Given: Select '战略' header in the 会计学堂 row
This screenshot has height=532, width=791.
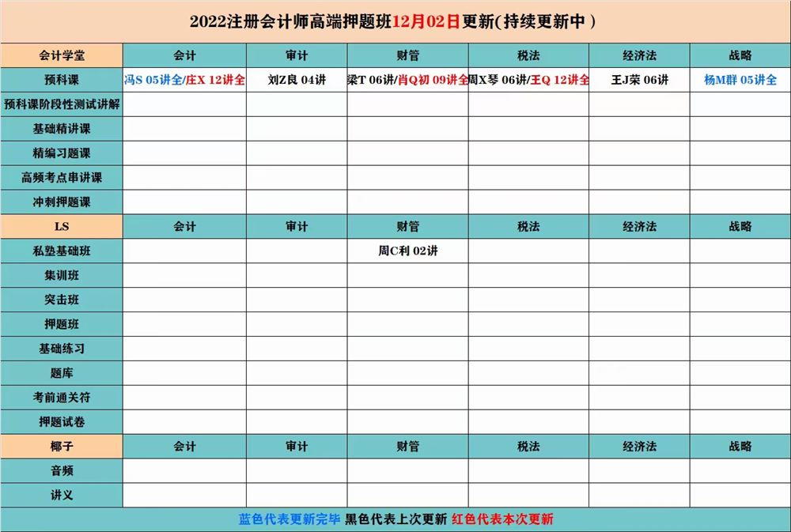Looking at the screenshot, I should [x=740, y=55].
